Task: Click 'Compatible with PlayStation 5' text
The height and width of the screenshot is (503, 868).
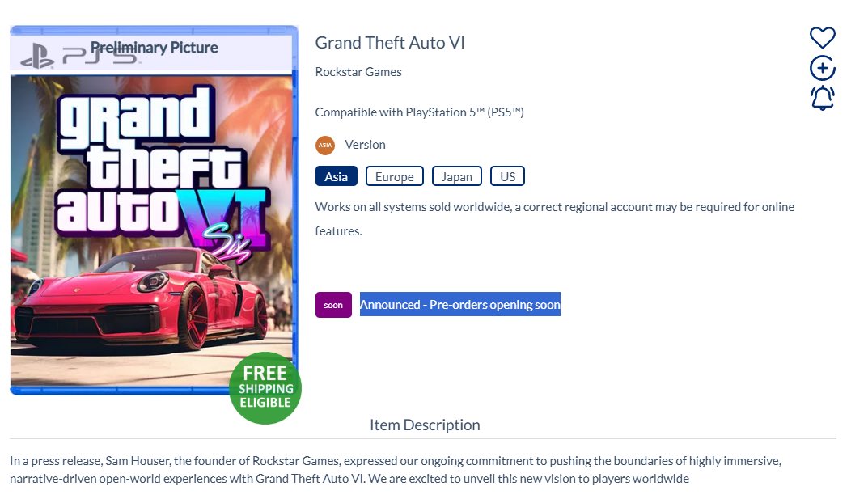Action: [x=419, y=112]
